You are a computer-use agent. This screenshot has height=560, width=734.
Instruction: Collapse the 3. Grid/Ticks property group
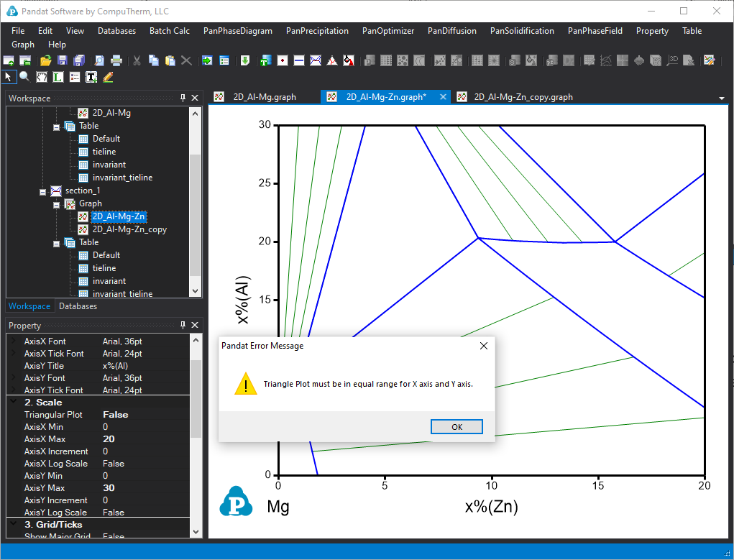[x=13, y=524]
